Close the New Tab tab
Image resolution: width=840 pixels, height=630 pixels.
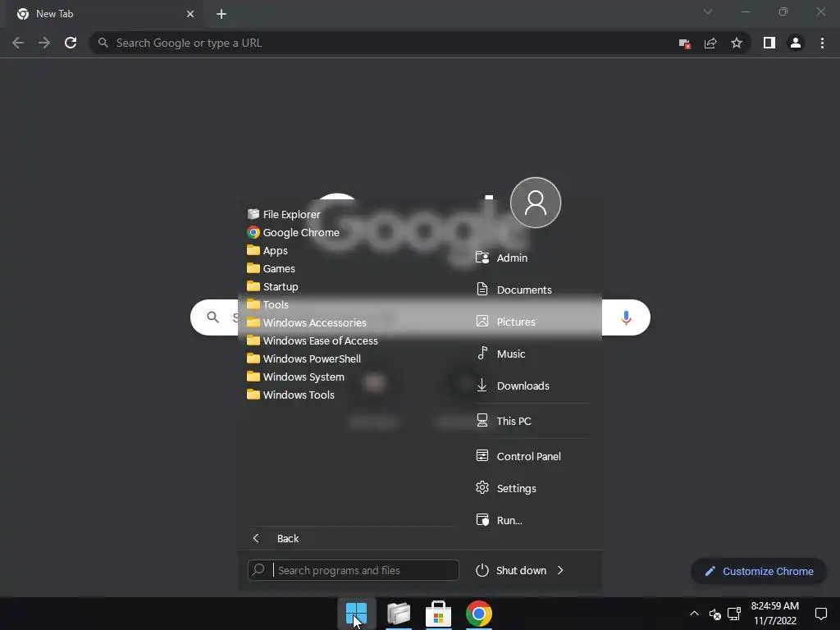(x=190, y=14)
